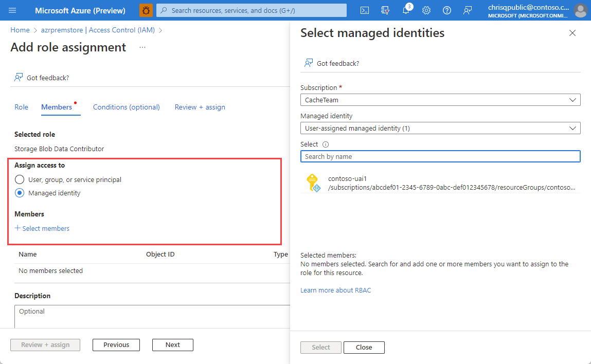Close the Select managed identities panel
591x364 pixels.
coord(572,33)
